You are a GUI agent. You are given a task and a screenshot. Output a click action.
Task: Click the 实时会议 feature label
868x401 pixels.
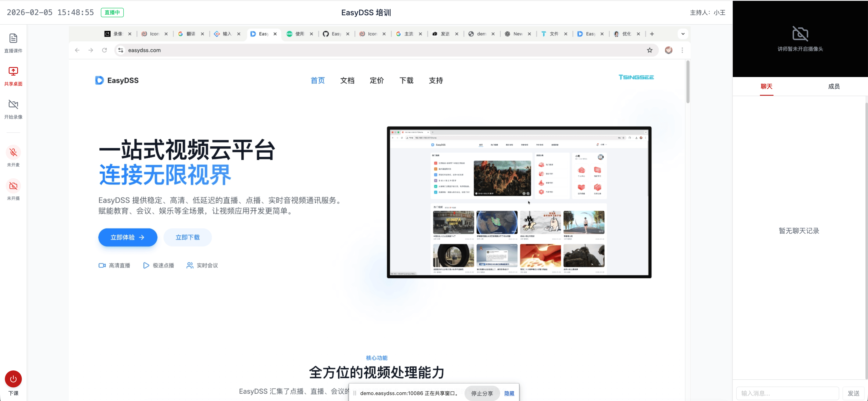pos(202,265)
